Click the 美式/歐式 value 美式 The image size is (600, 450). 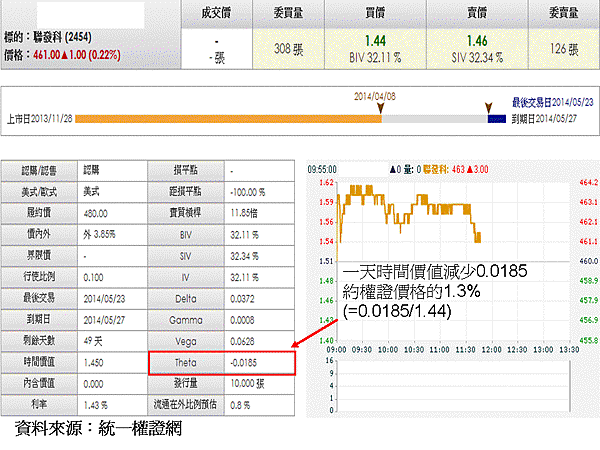pyautogui.click(x=91, y=191)
